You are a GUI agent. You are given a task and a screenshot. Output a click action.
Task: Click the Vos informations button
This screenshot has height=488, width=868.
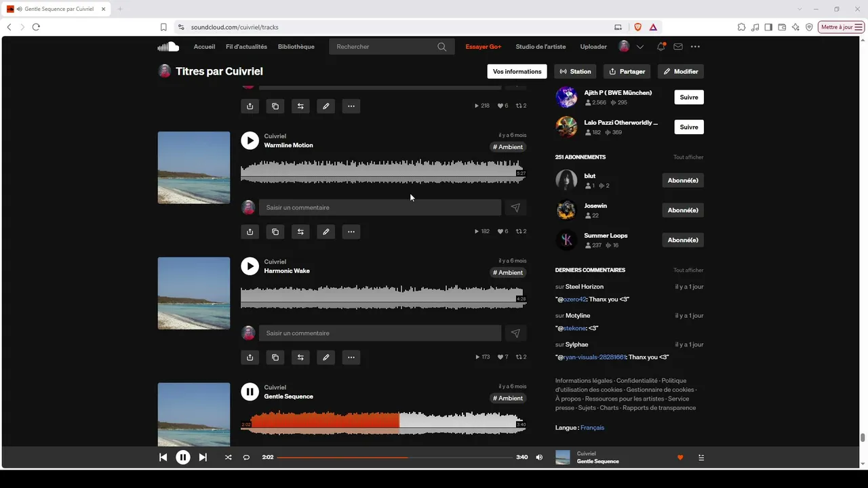517,71
